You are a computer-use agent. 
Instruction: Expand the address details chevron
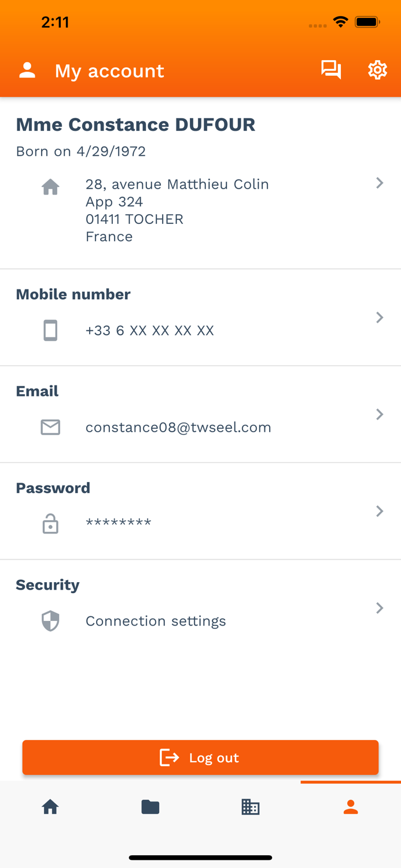point(380,183)
